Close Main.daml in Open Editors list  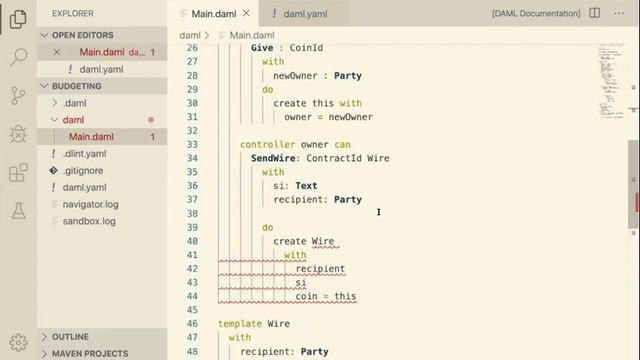click(x=57, y=52)
